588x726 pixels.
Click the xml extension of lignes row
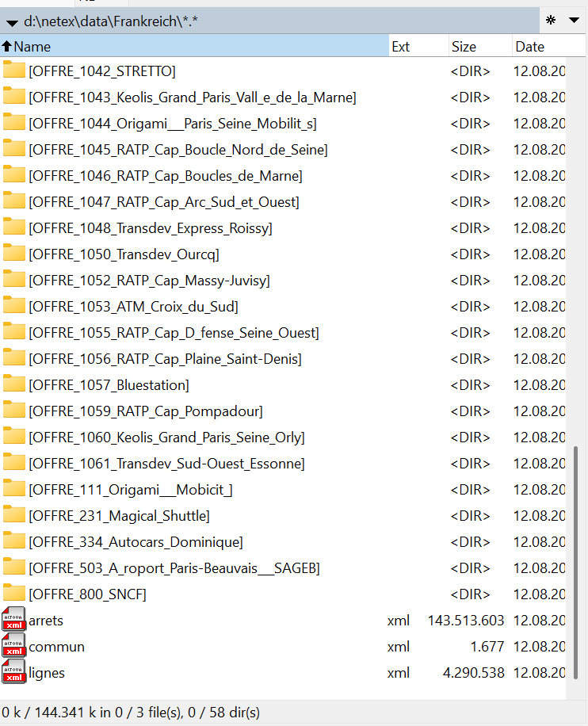(x=399, y=673)
